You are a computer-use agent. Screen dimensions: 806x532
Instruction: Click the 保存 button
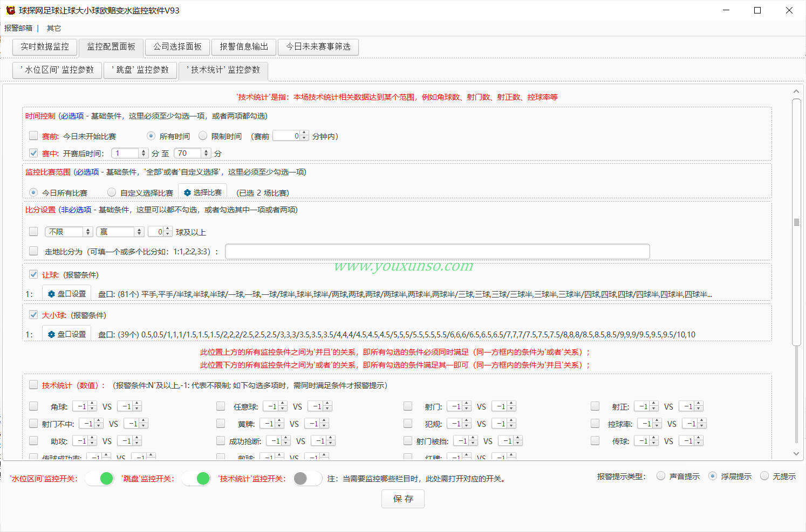[x=403, y=499]
